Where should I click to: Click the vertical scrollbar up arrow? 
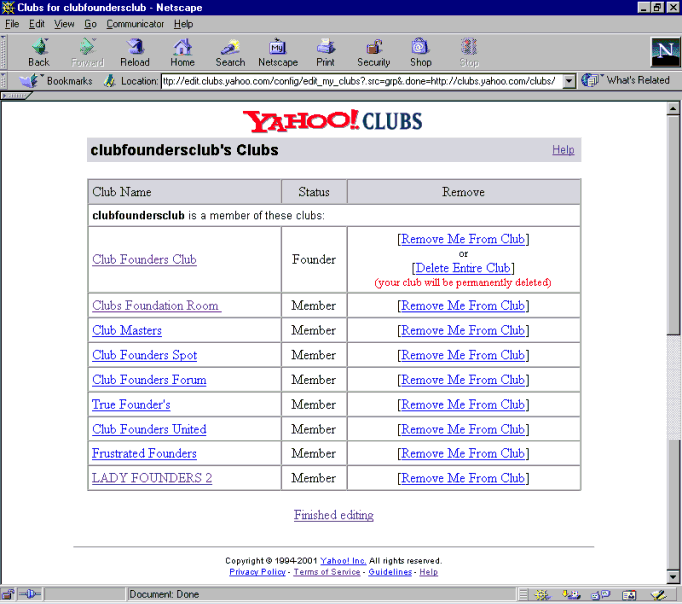673,108
